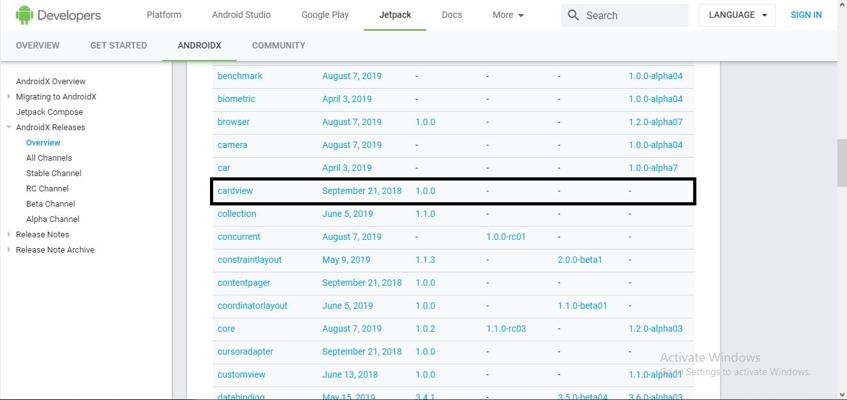Open the Platform tab
The width and height of the screenshot is (847, 400).
point(164,15)
